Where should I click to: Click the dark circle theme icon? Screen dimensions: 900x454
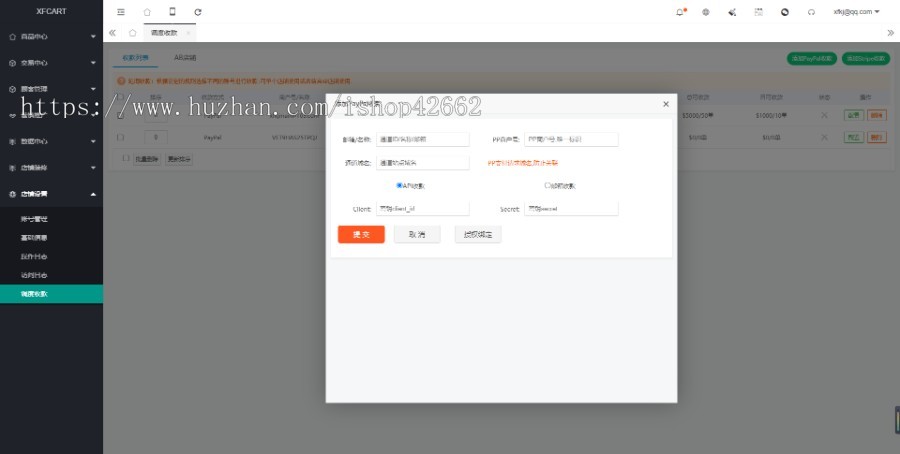785,11
